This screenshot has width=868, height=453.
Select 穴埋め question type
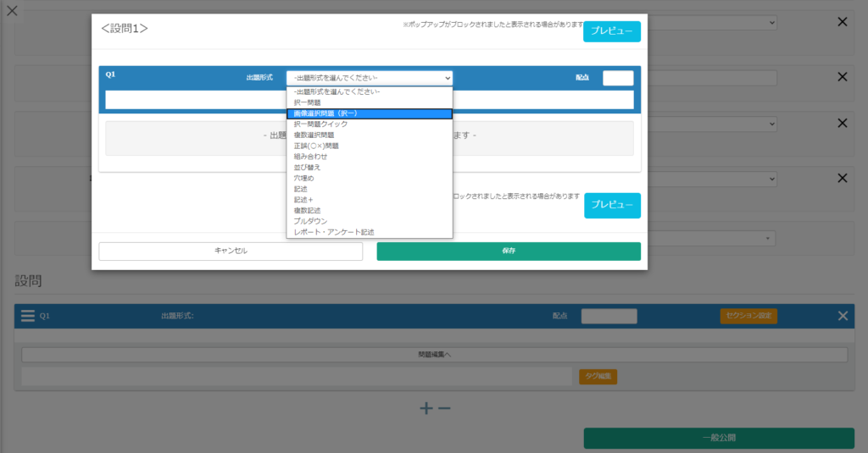pos(370,178)
